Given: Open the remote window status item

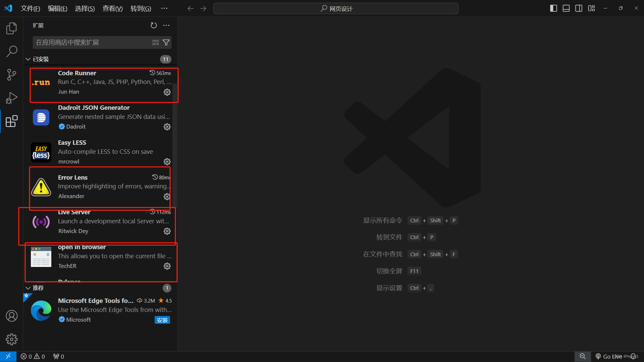Looking at the screenshot, I should point(8,356).
